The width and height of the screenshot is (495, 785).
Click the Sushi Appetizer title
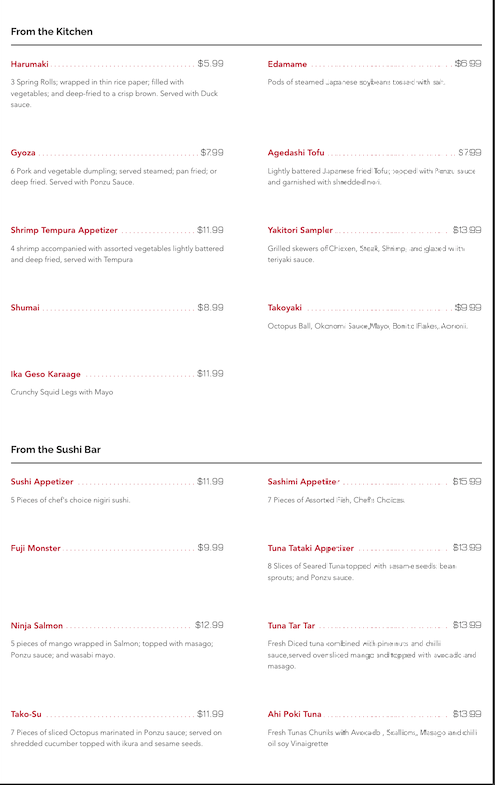[x=42, y=482]
